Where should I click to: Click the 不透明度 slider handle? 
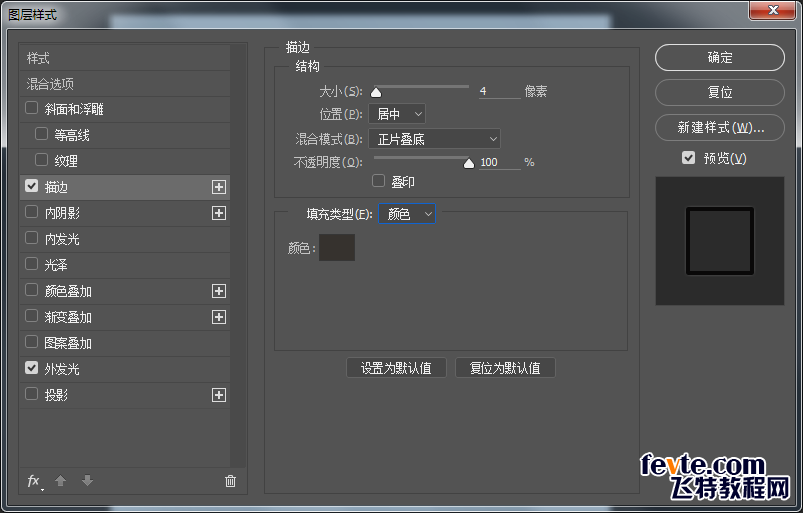tap(469, 163)
